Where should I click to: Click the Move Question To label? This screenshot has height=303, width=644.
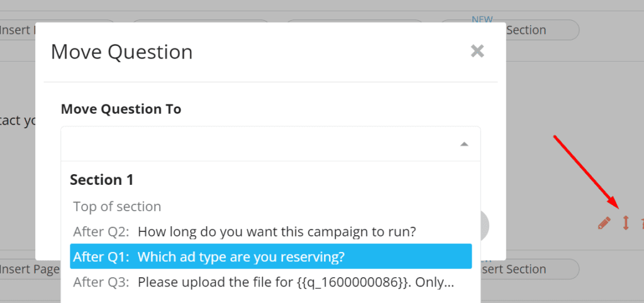point(121,109)
